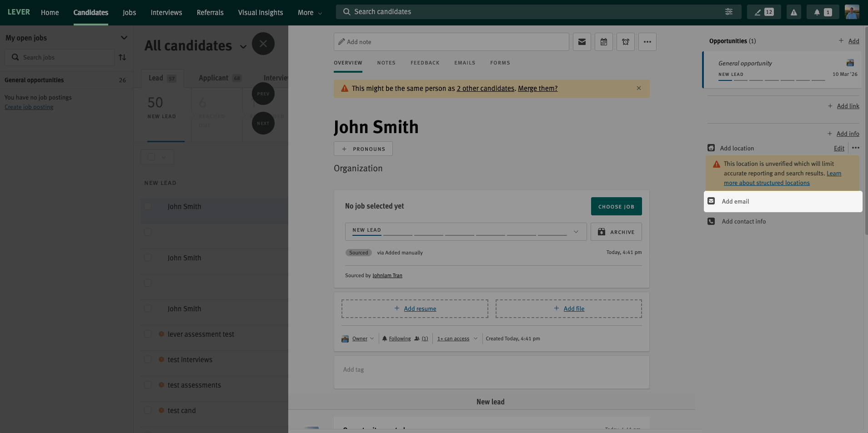This screenshot has height=433, width=868.
Task: Open the calendar scheduling icon
Action: [x=603, y=42]
